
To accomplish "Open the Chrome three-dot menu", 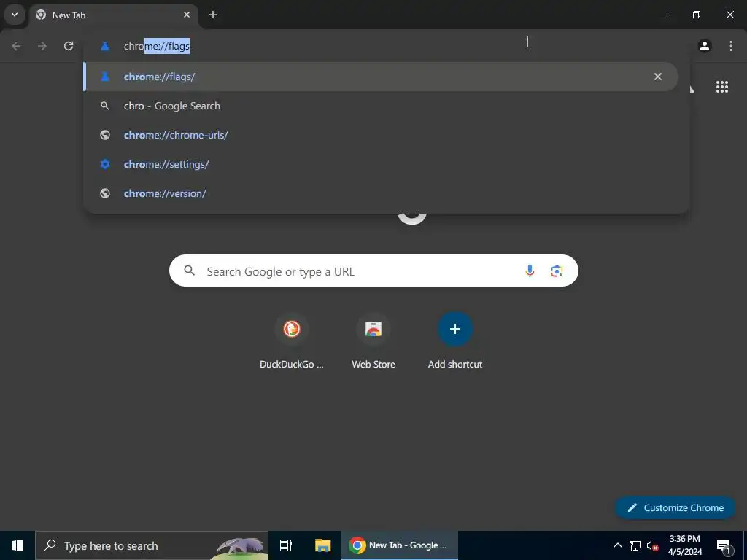I will coord(731,46).
